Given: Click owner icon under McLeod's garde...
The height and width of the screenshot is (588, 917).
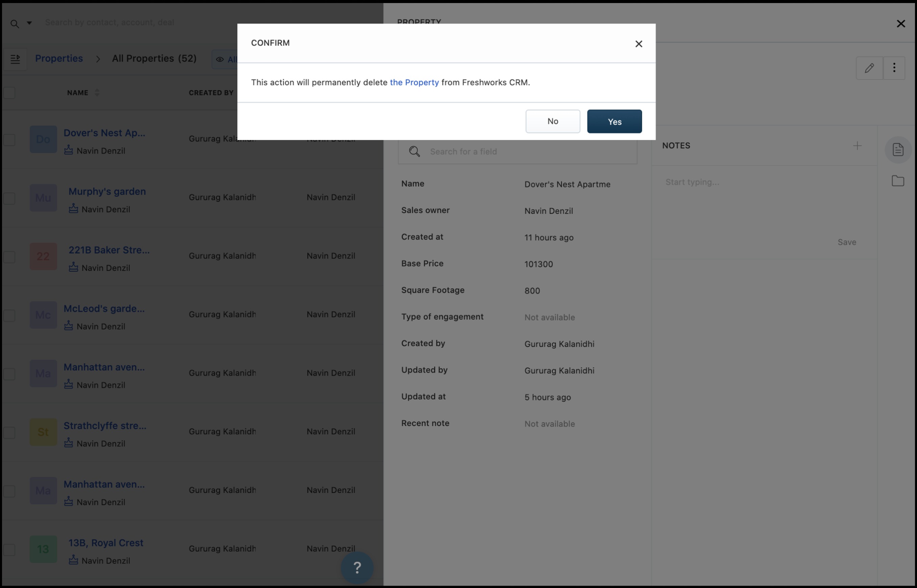Looking at the screenshot, I should point(68,325).
